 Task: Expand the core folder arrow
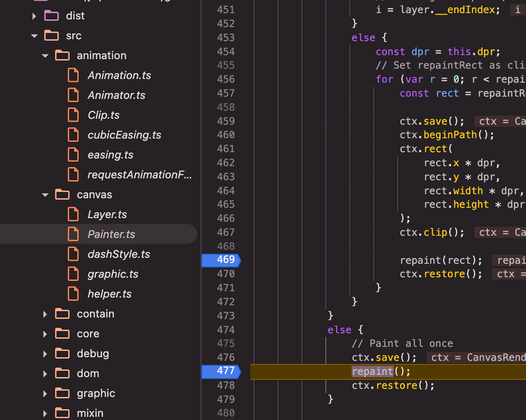[x=45, y=334]
